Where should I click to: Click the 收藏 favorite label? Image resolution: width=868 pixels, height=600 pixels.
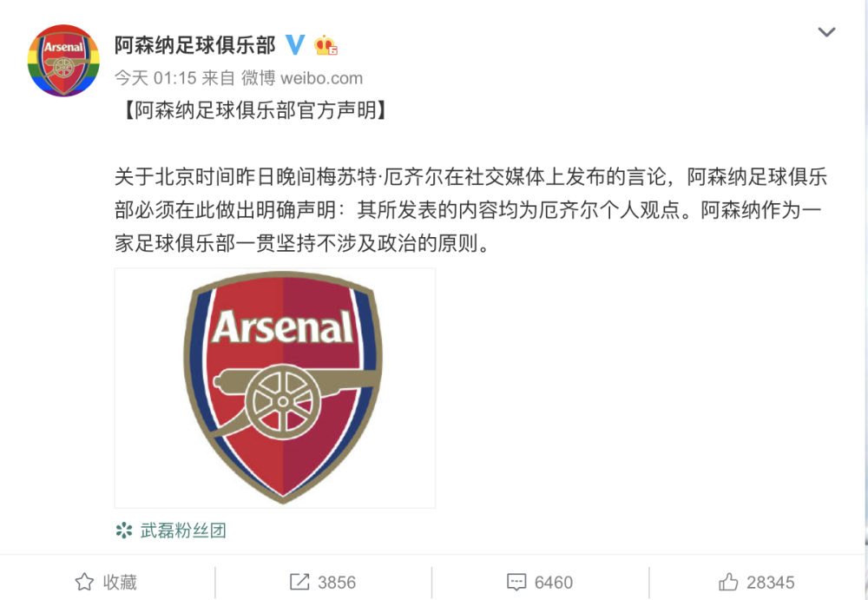120,583
